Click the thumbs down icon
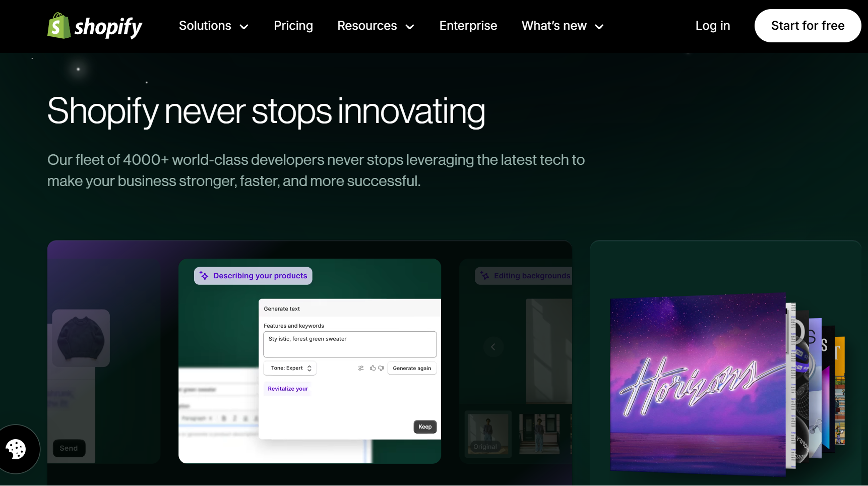Viewport: 868px width, 486px height. point(381,368)
